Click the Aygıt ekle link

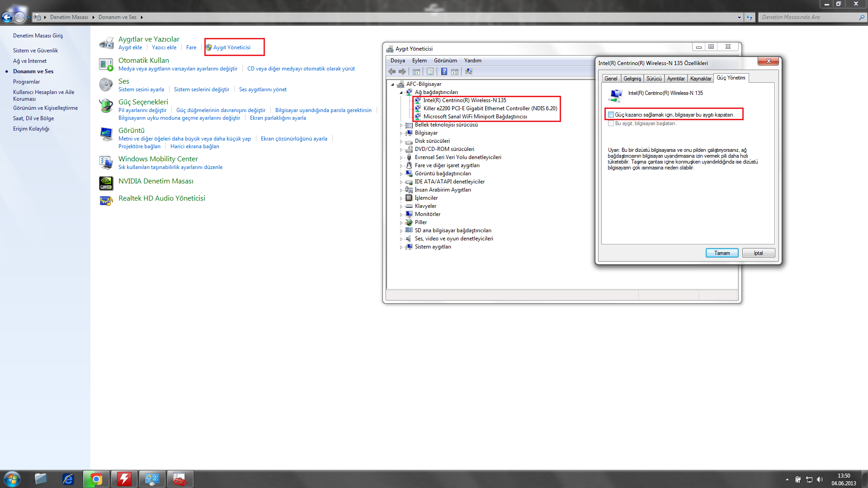[130, 47]
